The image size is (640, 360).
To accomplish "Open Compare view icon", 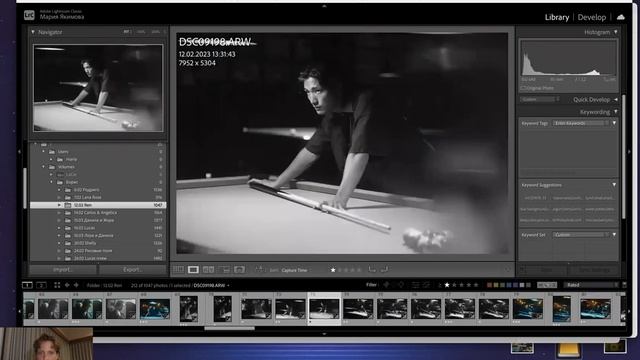I will click(x=209, y=269).
